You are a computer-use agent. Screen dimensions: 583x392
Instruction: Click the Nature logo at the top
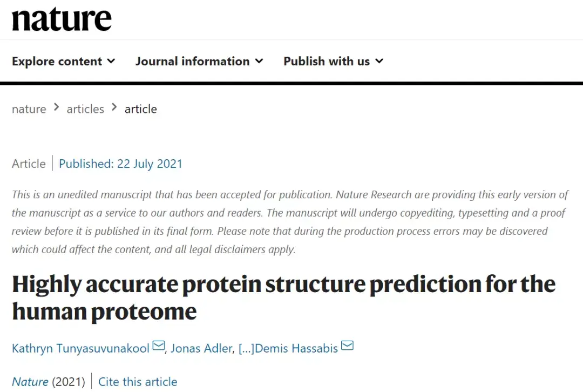pos(61,18)
